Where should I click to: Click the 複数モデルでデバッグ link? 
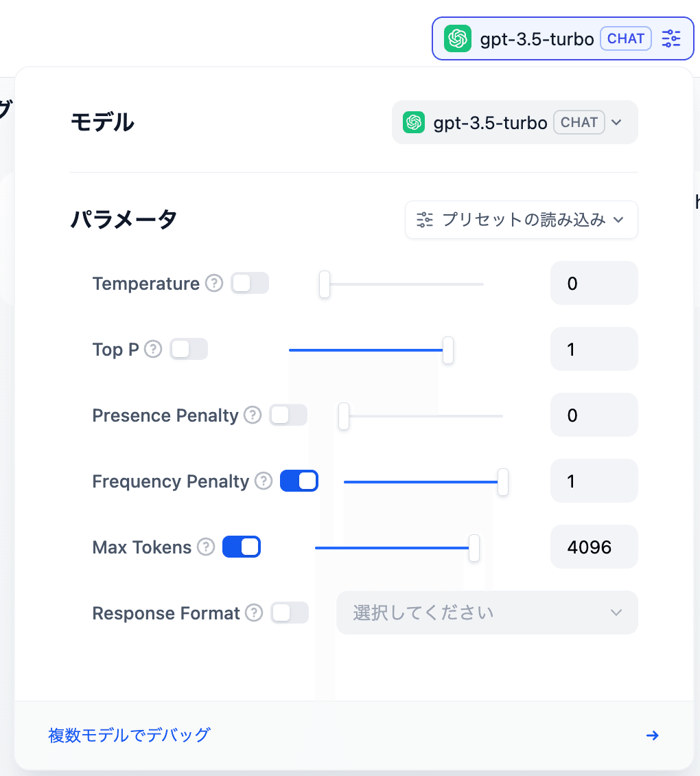(x=129, y=735)
